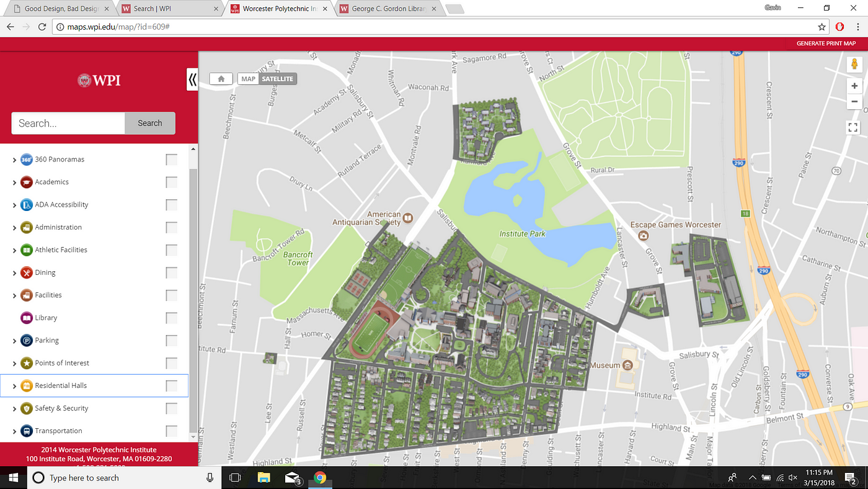Open Street View pegman
The width and height of the screenshot is (868, 489).
point(854,65)
